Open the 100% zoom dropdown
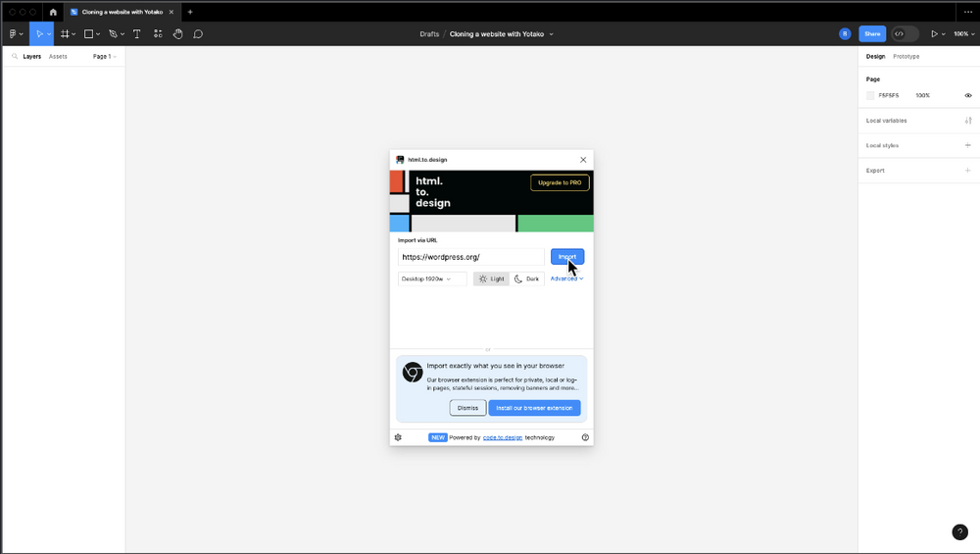 click(x=963, y=33)
